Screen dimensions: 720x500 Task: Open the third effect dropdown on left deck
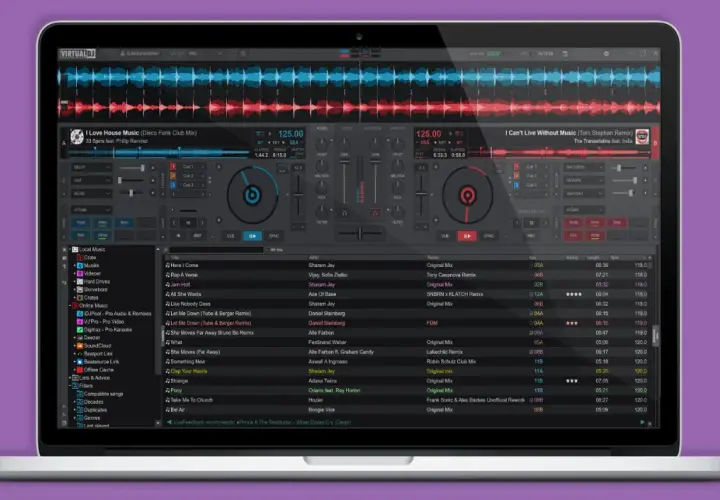pos(91,194)
